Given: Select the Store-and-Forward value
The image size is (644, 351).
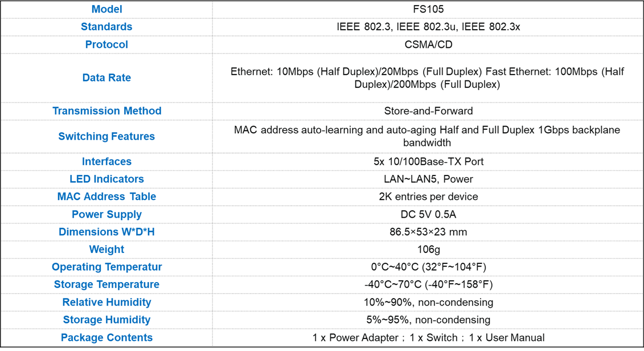Looking at the screenshot, I should click(x=428, y=111).
